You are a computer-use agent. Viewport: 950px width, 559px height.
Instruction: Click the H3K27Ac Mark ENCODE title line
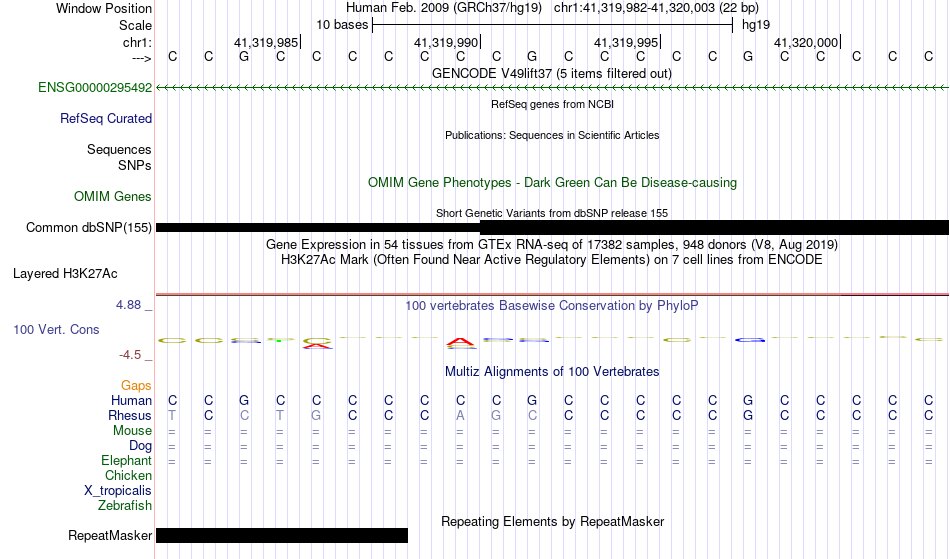coord(552,260)
